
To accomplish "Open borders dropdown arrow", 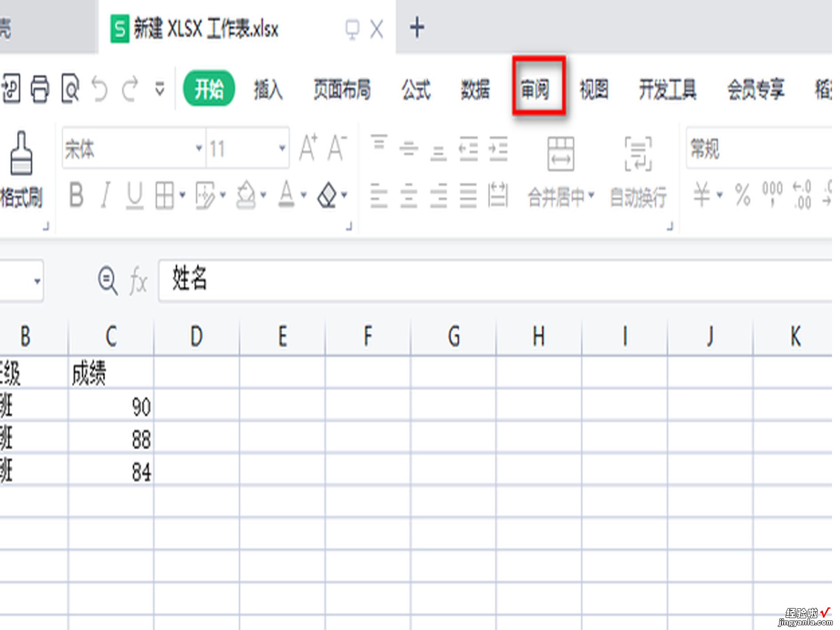I will pyautogui.click(x=182, y=195).
